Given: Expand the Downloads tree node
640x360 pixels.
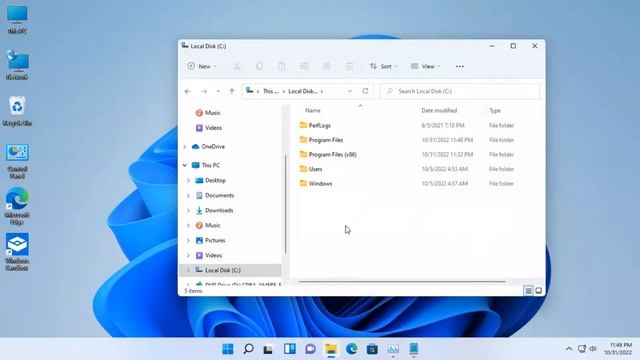Looking at the screenshot, I should point(188,211).
